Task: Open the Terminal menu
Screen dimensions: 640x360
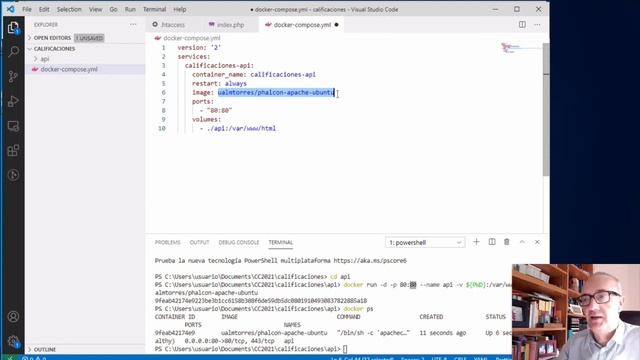Action: tap(154, 9)
